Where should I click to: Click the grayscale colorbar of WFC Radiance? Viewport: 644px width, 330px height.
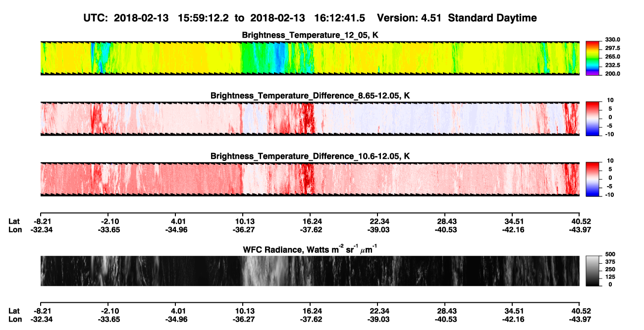pyautogui.click(x=593, y=271)
